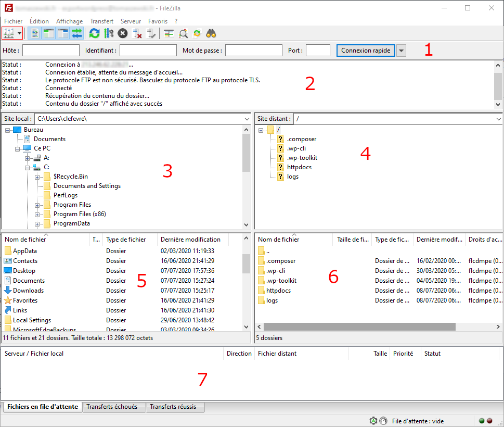Viewport: 504px width, 427px height.
Task: Open the ? help menu
Action: (x=176, y=21)
